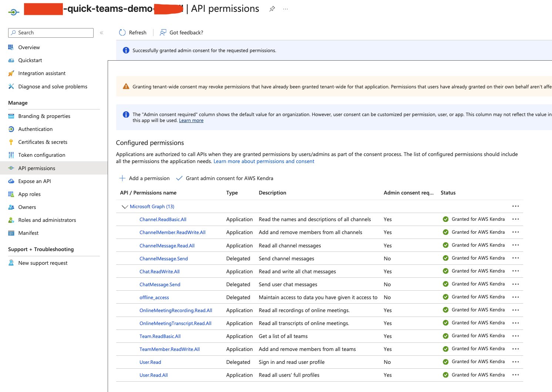Open Integration assistant
The width and height of the screenshot is (552, 392).
(41, 73)
